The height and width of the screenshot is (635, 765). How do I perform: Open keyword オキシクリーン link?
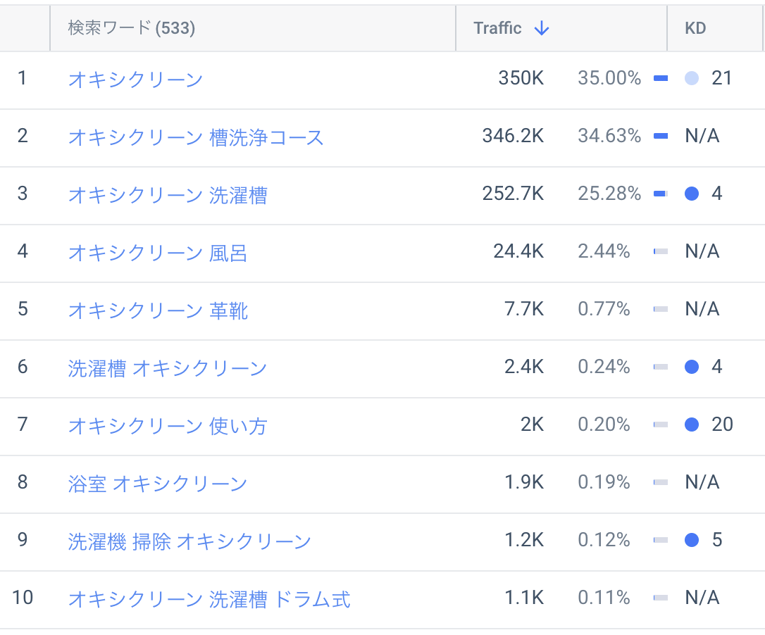[x=135, y=79]
